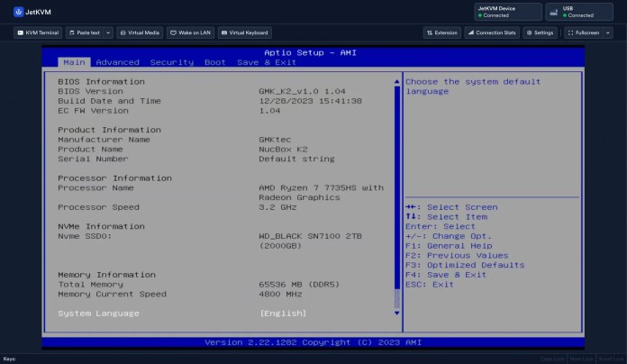Image resolution: width=627 pixels, height=364 pixels.
Task: Switch to the Advanced BIOS tab
Action: coord(117,62)
